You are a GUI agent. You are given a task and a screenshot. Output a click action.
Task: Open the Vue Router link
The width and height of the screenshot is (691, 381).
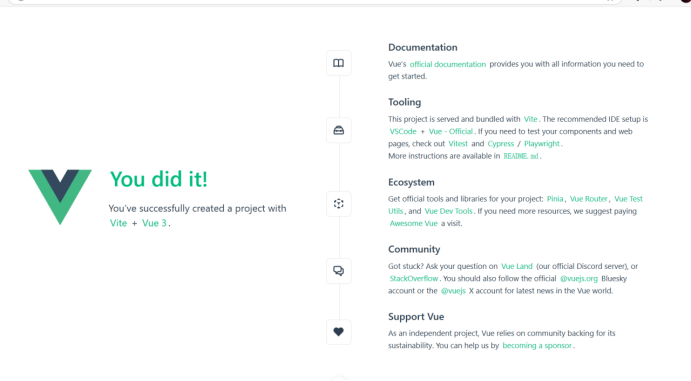tap(588, 199)
